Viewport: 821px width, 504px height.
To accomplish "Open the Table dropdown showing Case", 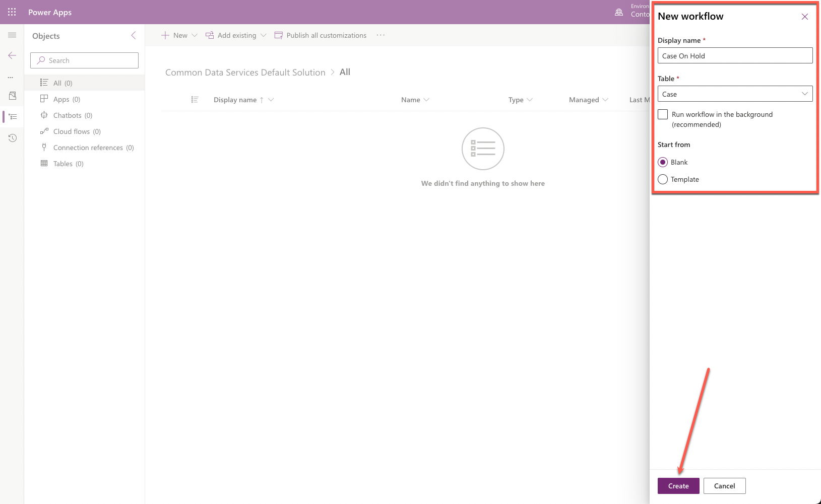I will 804,94.
